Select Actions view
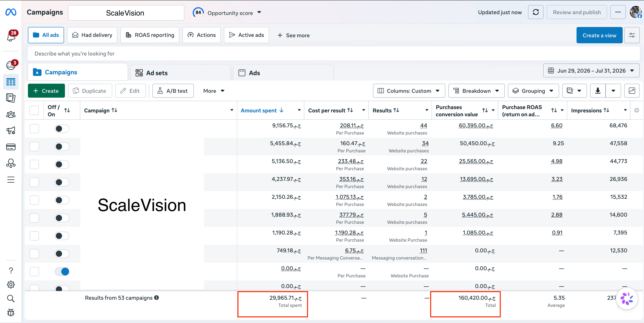Image resolution: width=644 pixels, height=323 pixels. 201,35
